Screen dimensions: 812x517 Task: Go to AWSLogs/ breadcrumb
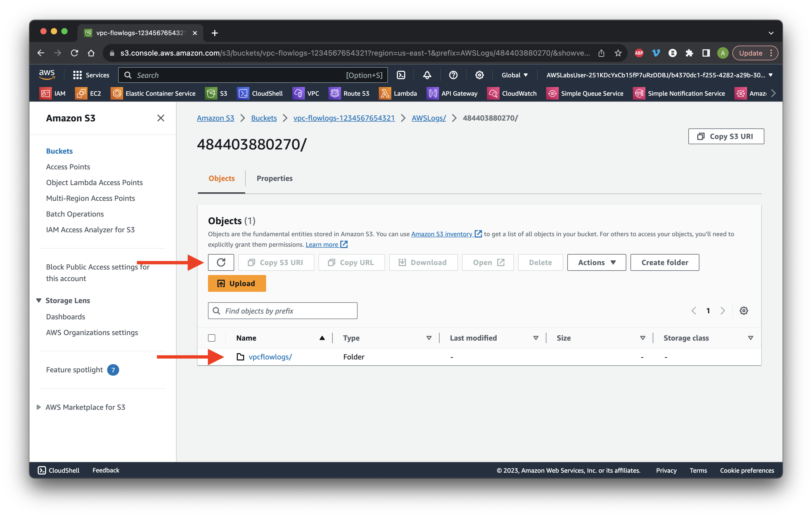tap(429, 118)
